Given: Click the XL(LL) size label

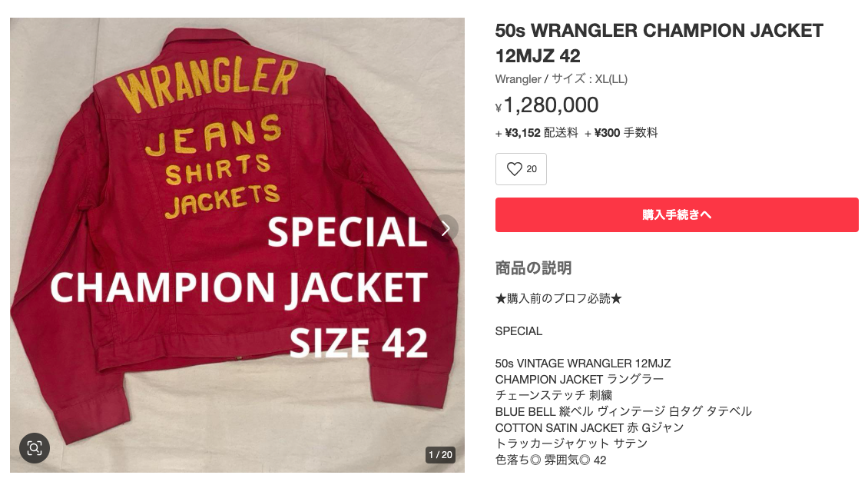Looking at the screenshot, I should coord(611,79).
